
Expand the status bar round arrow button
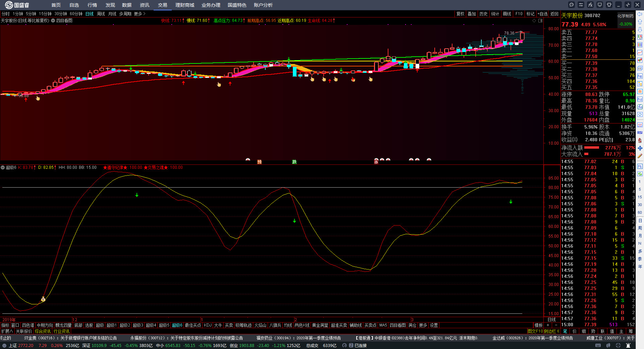(4, 345)
